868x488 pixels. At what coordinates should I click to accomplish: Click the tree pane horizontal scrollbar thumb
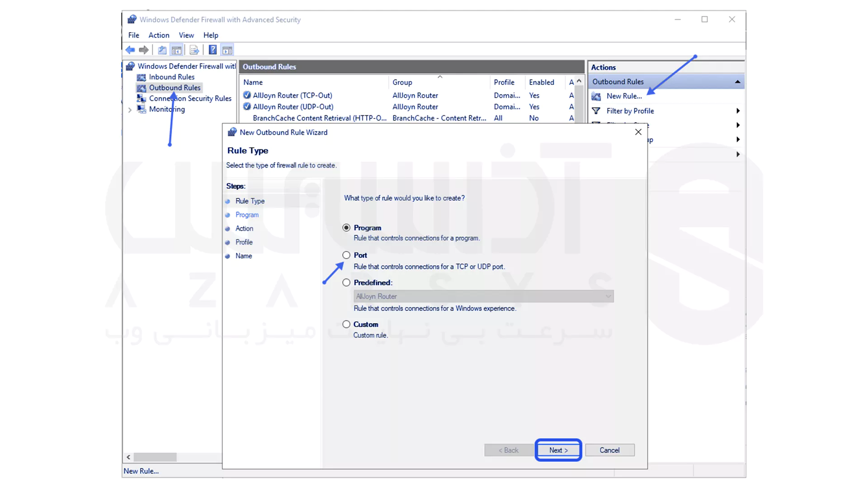[x=155, y=457]
